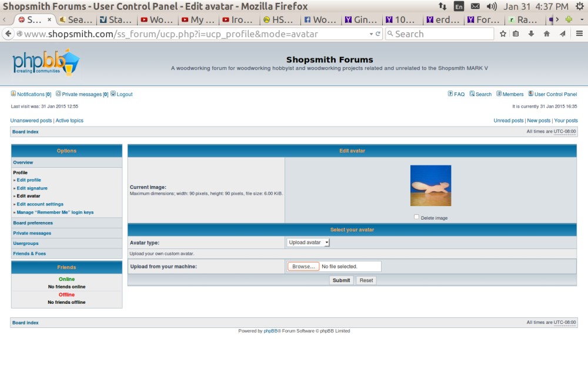Open the phpBB footer link
Screen dimensions: 588x368
[270, 331]
